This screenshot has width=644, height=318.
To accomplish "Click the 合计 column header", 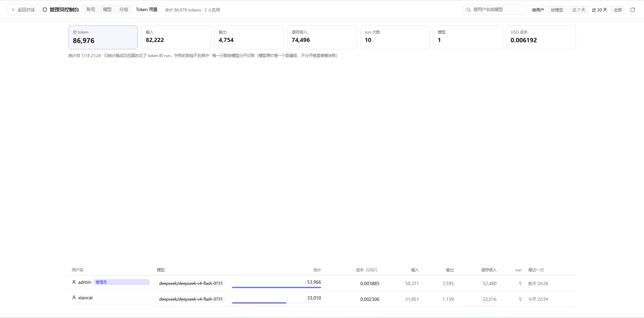I will point(317,270).
